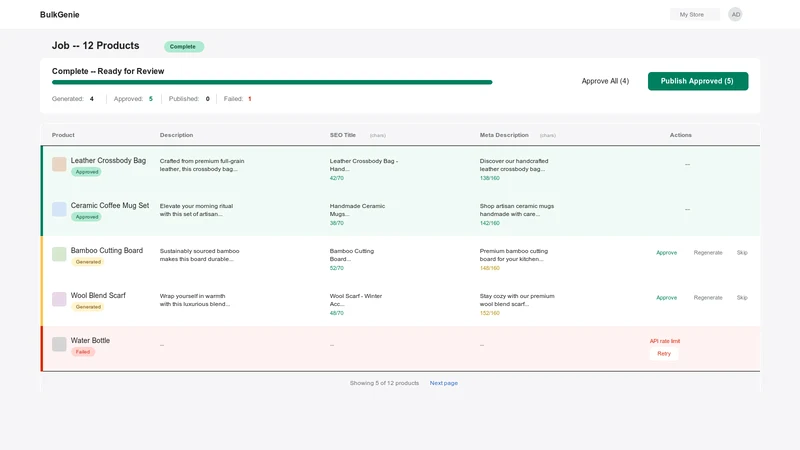This screenshot has height=450, width=800.
Task: Click the Approved badge under Leather Crossbody Bag
Action: (87, 172)
